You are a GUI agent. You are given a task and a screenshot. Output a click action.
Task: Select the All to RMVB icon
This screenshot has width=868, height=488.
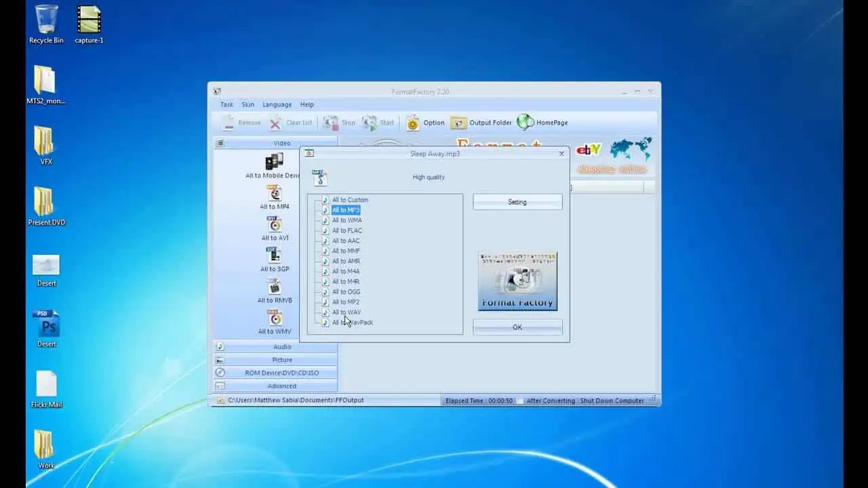point(275,287)
